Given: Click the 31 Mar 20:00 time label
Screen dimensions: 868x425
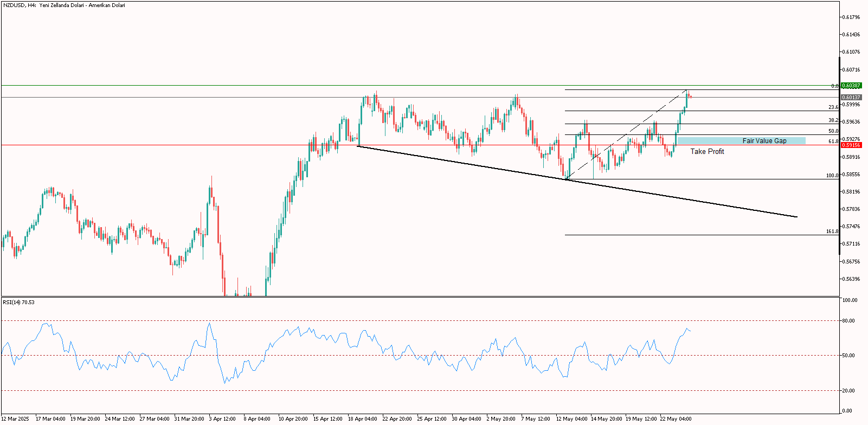Looking at the screenshot, I should point(189,419).
